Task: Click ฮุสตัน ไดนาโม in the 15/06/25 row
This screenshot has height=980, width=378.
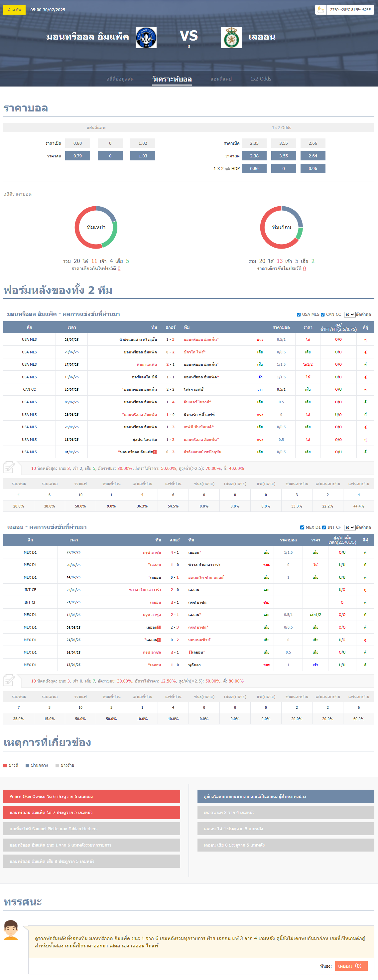Action: pos(145,440)
